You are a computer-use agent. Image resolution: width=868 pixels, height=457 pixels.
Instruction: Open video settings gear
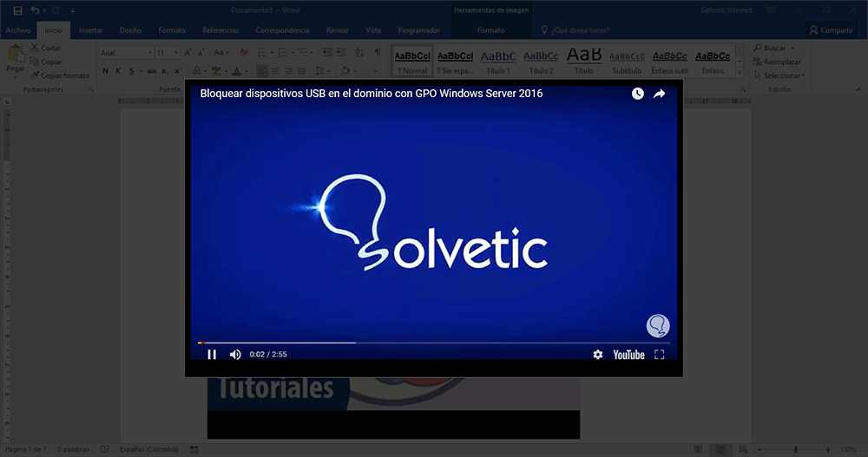pyautogui.click(x=598, y=355)
